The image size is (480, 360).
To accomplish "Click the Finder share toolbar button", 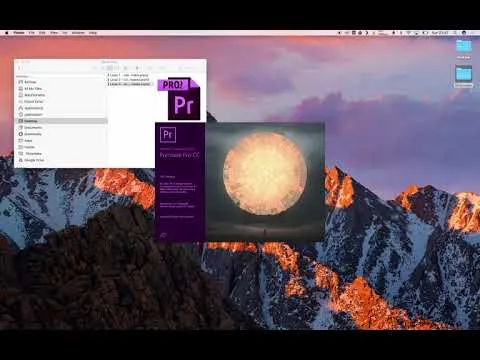I will pos(150,68).
